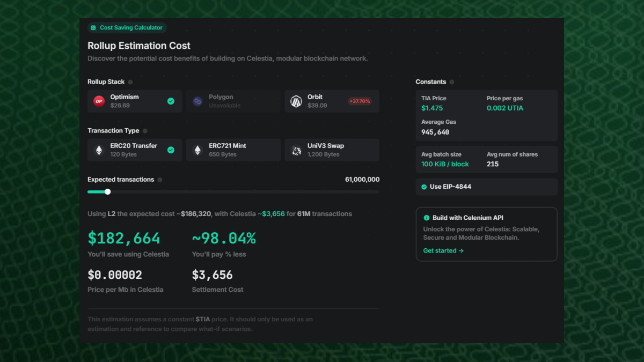Click the Average Gas value 945,640
The width and height of the screenshot is (644, 362).
pos(435,132)
